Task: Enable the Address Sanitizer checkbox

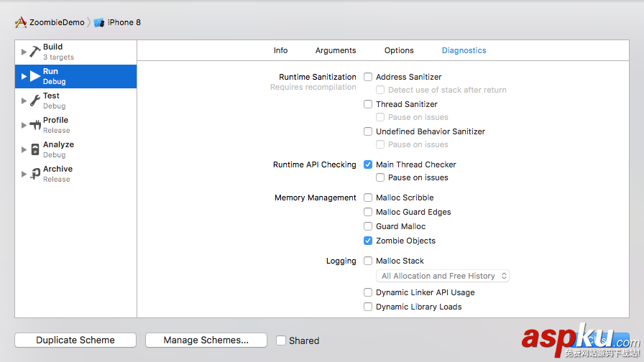Action: point(368,77)
